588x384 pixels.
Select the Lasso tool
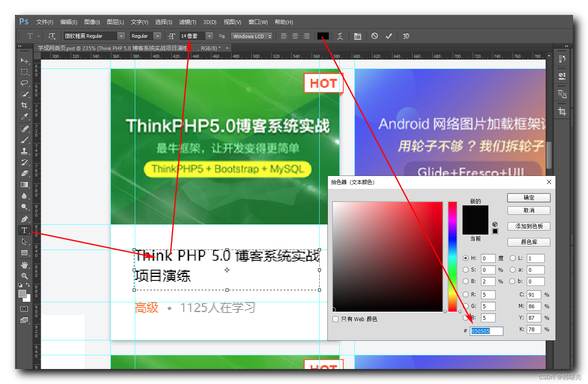pyautogui.click(x=24, y=83)
